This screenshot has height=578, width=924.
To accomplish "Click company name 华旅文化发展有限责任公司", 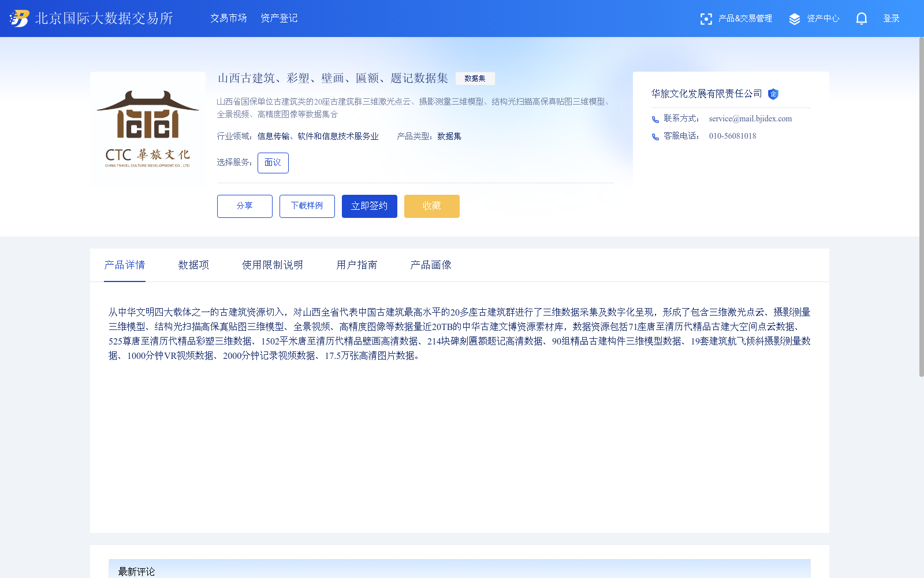I will coord(707,94).
